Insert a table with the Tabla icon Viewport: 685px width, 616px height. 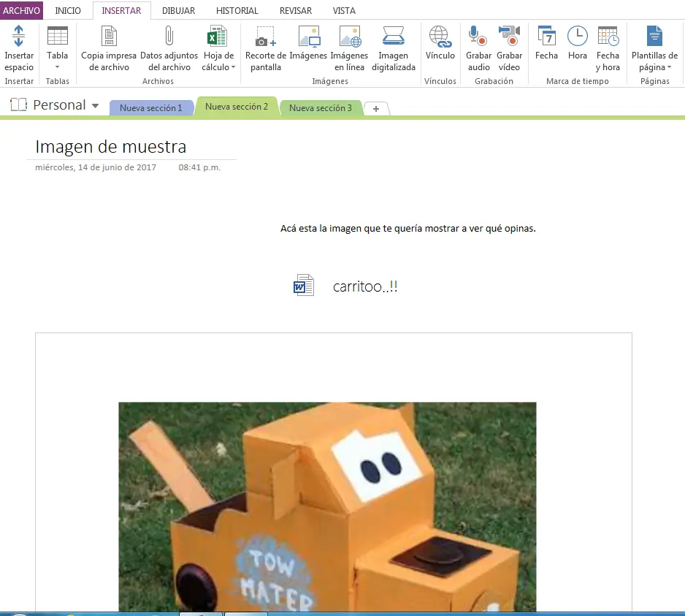57,36
